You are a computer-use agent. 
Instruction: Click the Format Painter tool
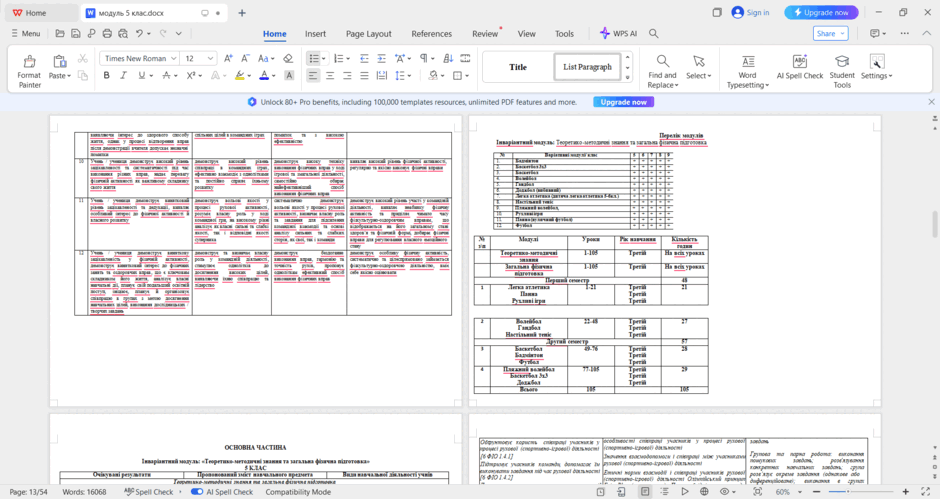click(x=29, y=71)
